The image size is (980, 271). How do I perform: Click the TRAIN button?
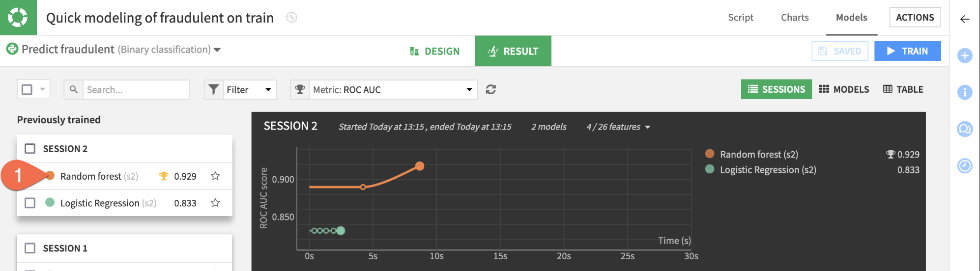coord(907,51)
